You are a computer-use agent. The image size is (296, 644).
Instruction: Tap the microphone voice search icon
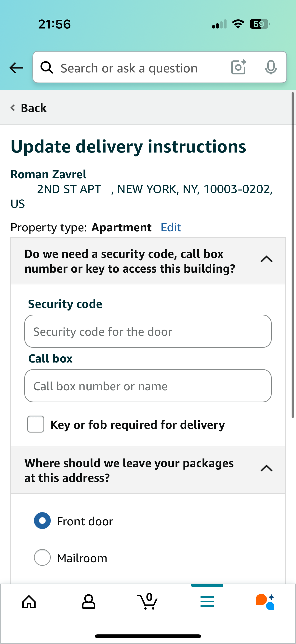(x=271, y=67)
